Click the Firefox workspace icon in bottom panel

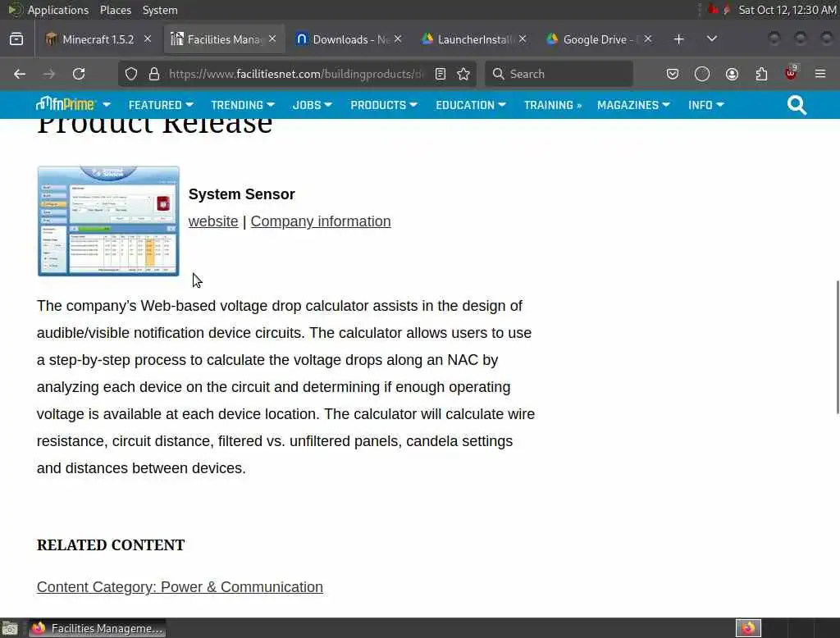[748, 628]
